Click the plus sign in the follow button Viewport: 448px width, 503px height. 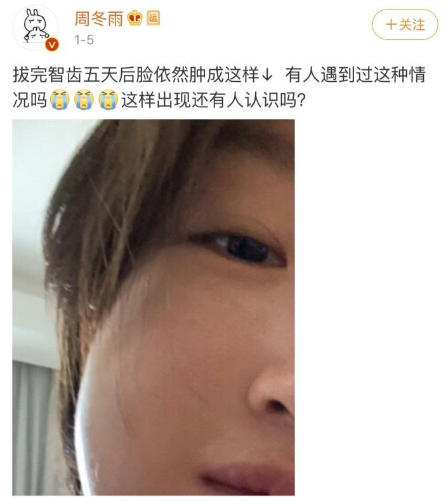tap(391, 25)
